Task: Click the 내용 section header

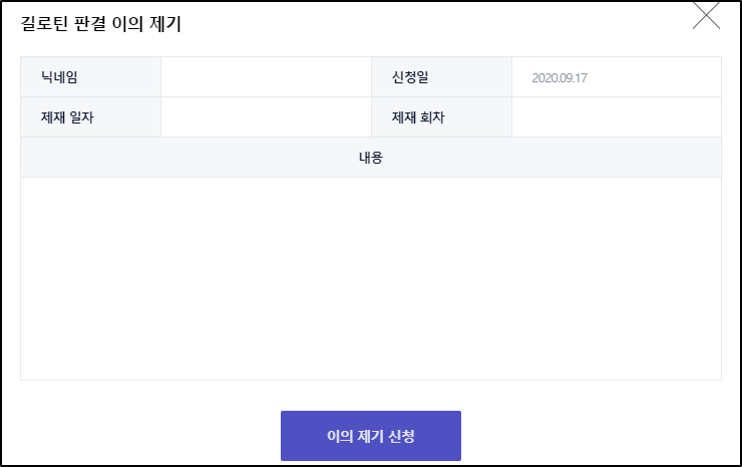Action: [370, 157]
